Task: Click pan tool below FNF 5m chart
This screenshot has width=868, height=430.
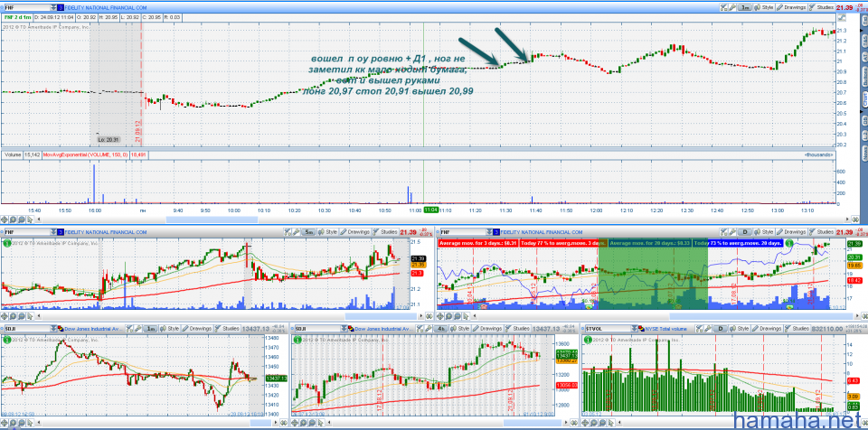Action: tap(5, 316)
